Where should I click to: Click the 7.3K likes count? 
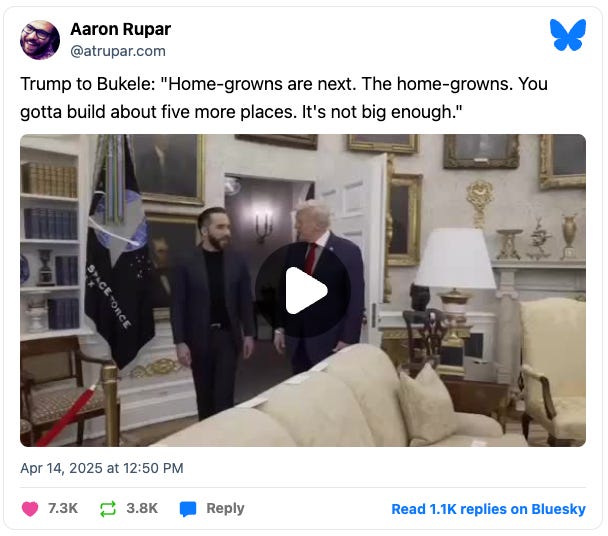coord(63,508)
